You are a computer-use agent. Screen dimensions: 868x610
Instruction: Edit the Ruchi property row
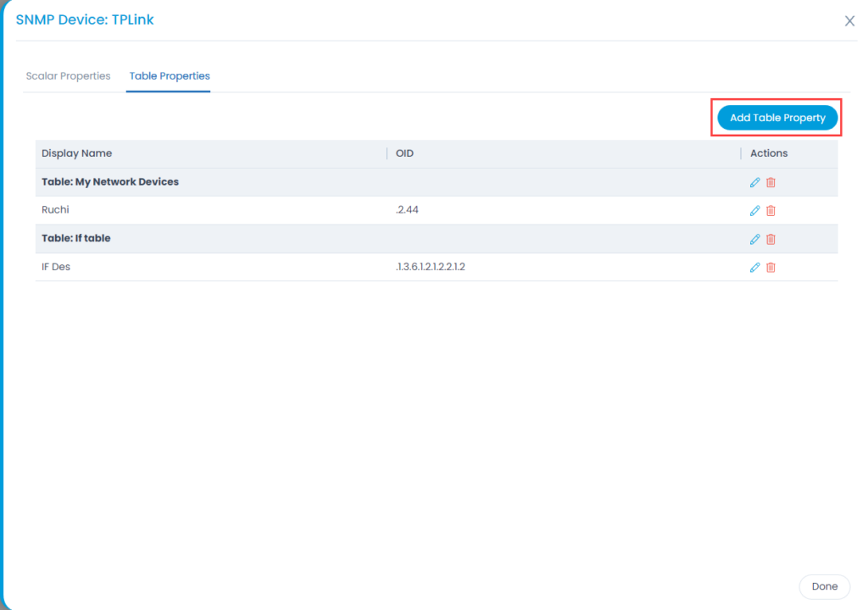[x=754, y=211]
